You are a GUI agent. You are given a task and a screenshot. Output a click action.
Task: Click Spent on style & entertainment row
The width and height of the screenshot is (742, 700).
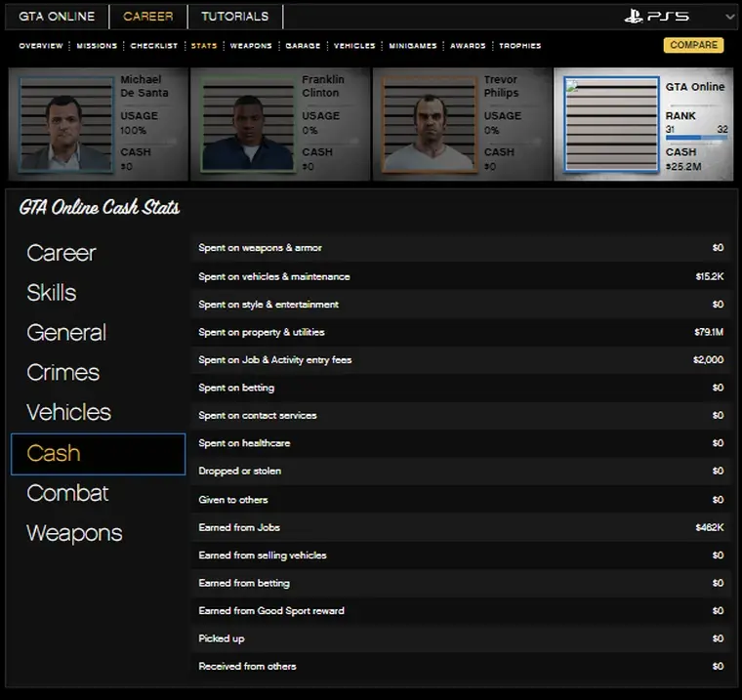(x=461, y=305)
